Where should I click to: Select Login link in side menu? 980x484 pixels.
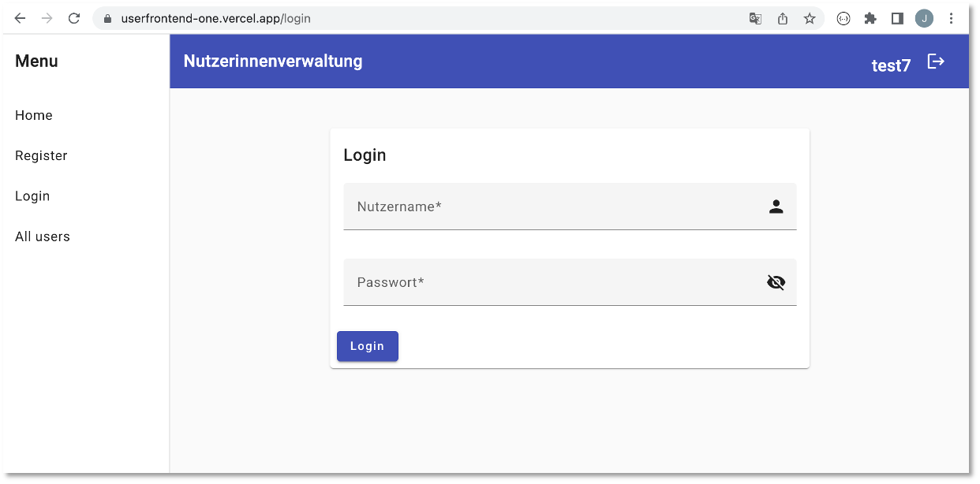32,196
